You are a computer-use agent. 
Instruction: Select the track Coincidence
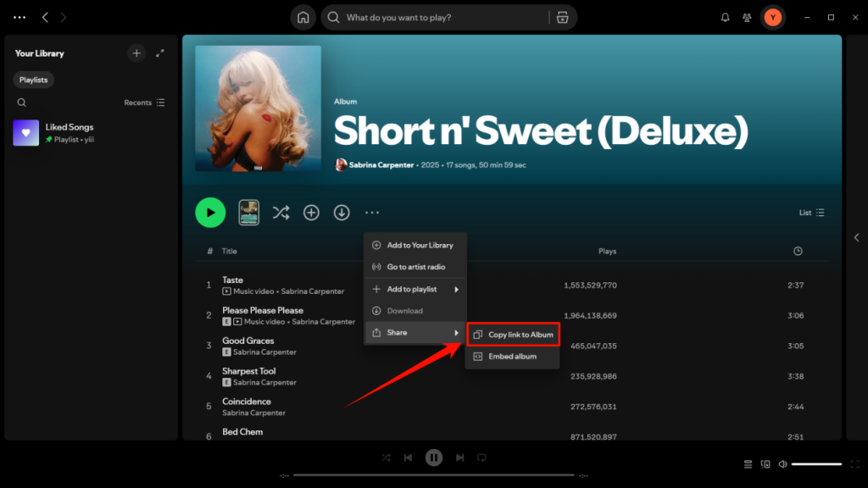pyautogui.click(x=247, y=402)
